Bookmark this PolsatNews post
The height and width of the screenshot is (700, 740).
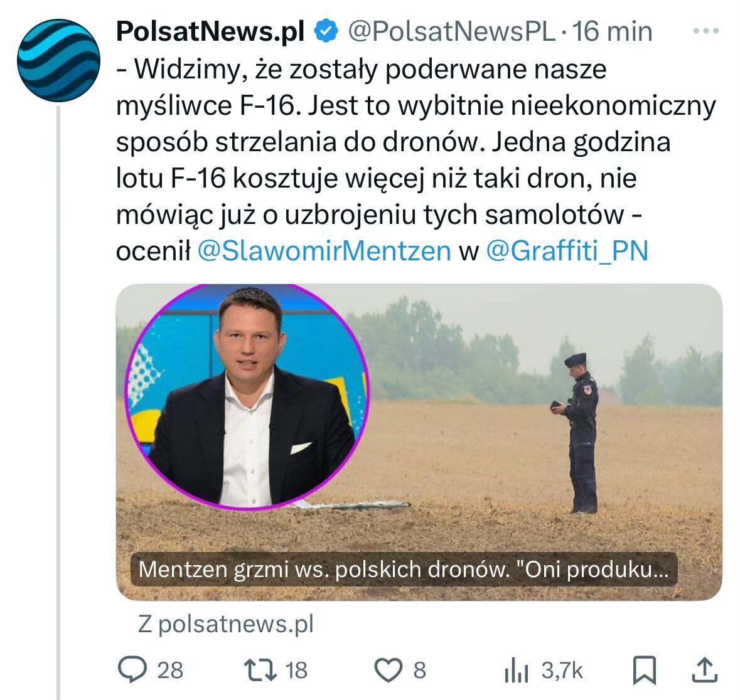[645, 669]
